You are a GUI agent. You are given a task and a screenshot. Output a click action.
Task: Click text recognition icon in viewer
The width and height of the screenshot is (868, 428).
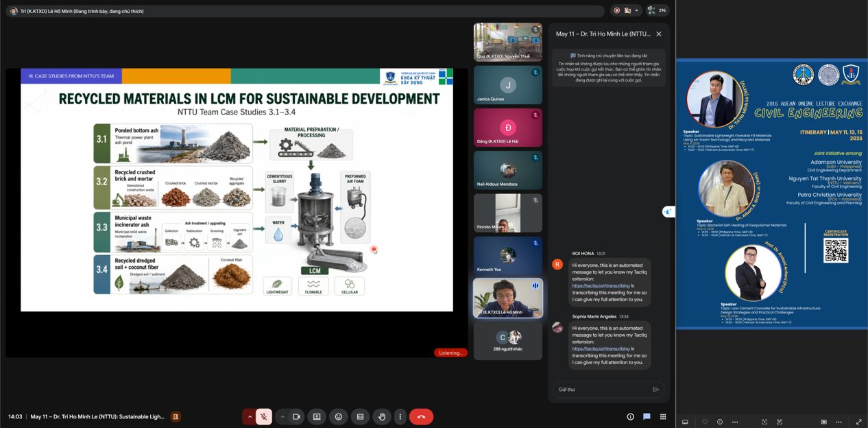coord(779,422)
